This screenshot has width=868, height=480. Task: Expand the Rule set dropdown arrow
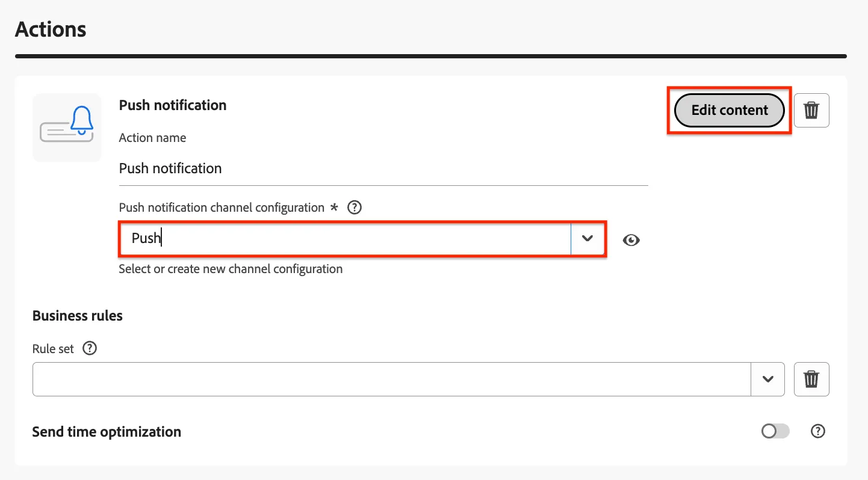[x=767, y=379]
